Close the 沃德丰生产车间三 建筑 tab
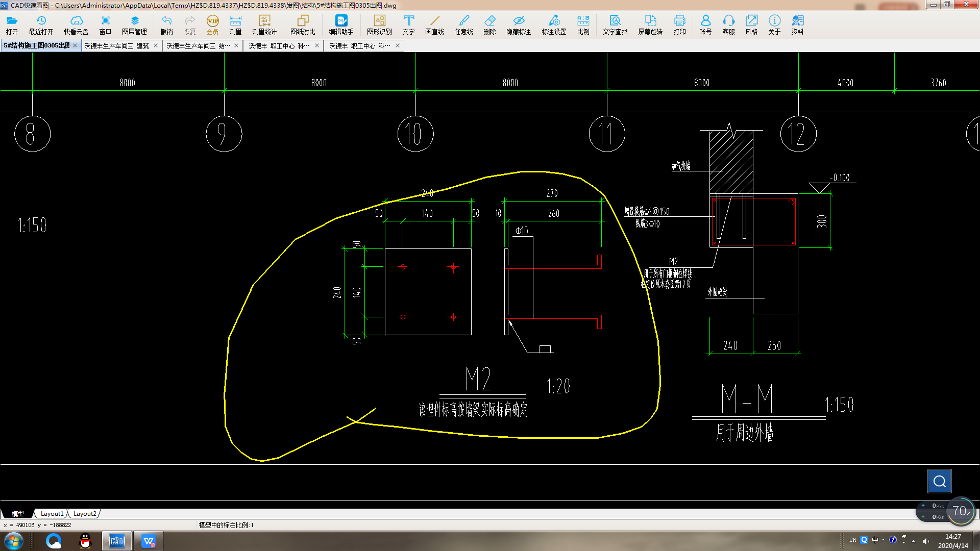 point(156,45)
